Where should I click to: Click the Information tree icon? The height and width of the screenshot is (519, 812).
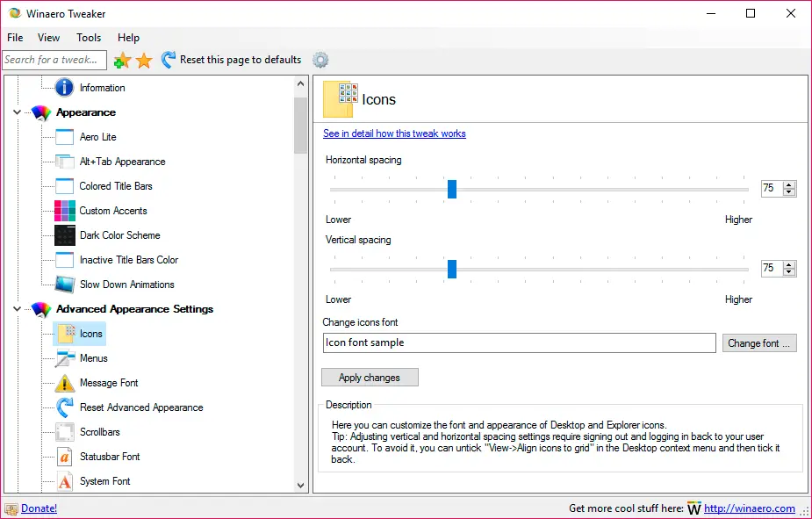click(x=64, y=88)
